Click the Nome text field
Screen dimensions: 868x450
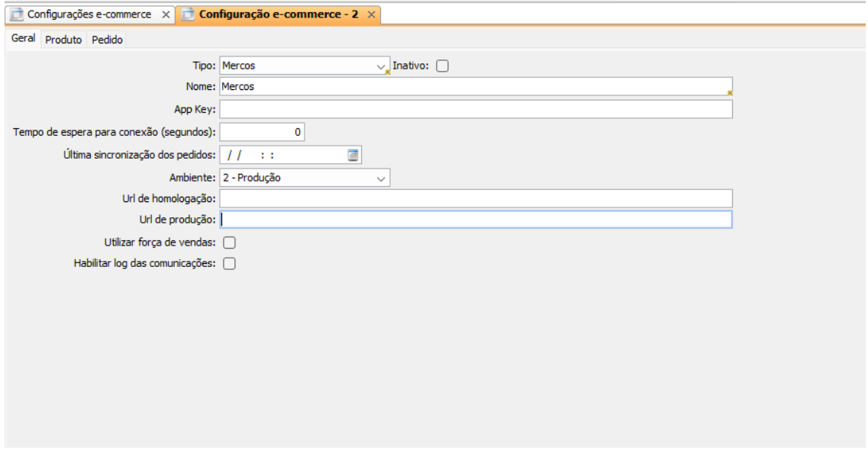pyautogui.click(x=473, y=87)
